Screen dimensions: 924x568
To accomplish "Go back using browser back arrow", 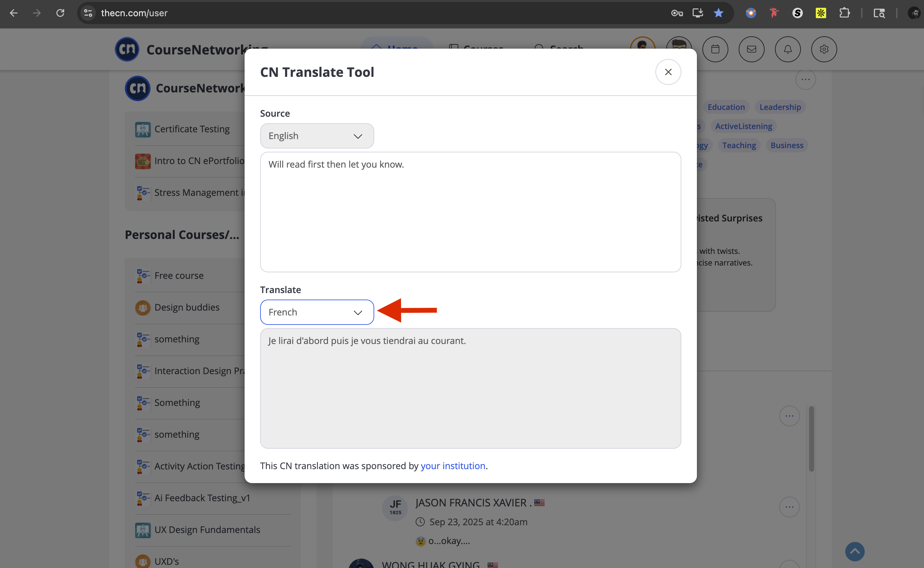I will [14, 13].
